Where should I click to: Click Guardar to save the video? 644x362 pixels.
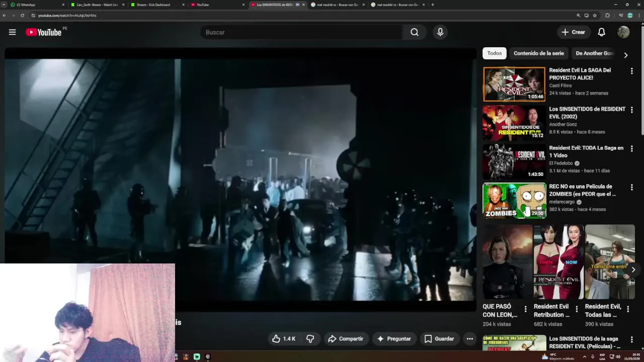coord(439,339)
